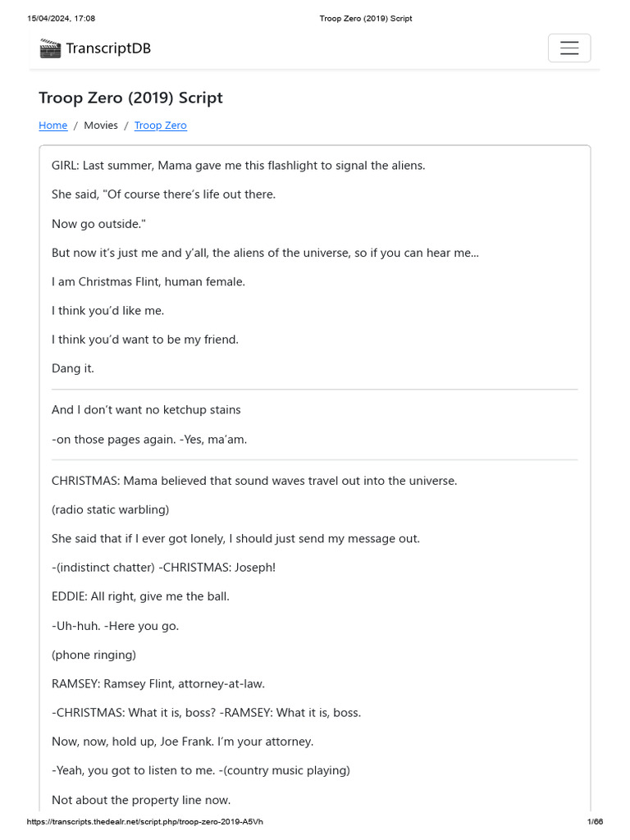Click the TranscriptDB brand name

tap(107, 48)
